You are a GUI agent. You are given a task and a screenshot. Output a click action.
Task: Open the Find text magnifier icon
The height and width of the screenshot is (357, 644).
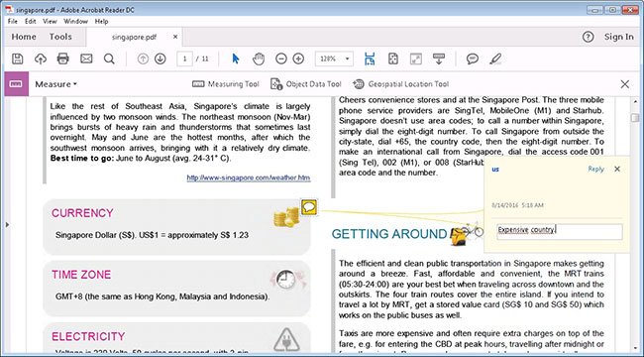coord(109,59)
